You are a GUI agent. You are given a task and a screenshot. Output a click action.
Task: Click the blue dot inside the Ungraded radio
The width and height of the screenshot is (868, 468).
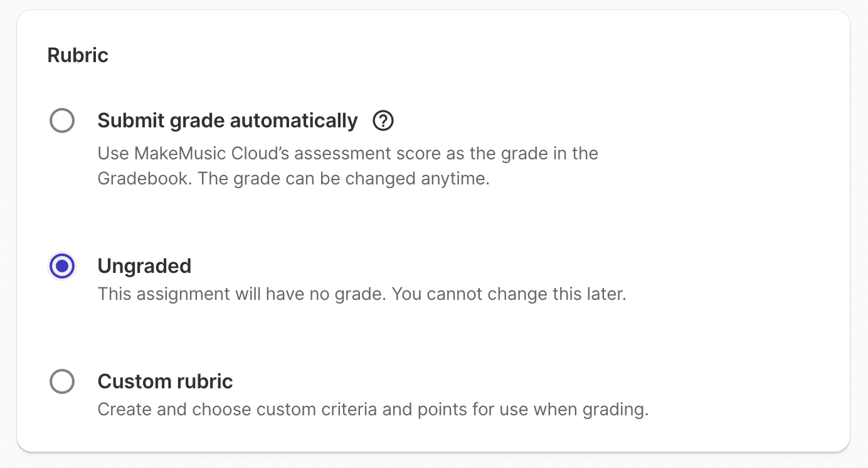[x=62, y=266]
